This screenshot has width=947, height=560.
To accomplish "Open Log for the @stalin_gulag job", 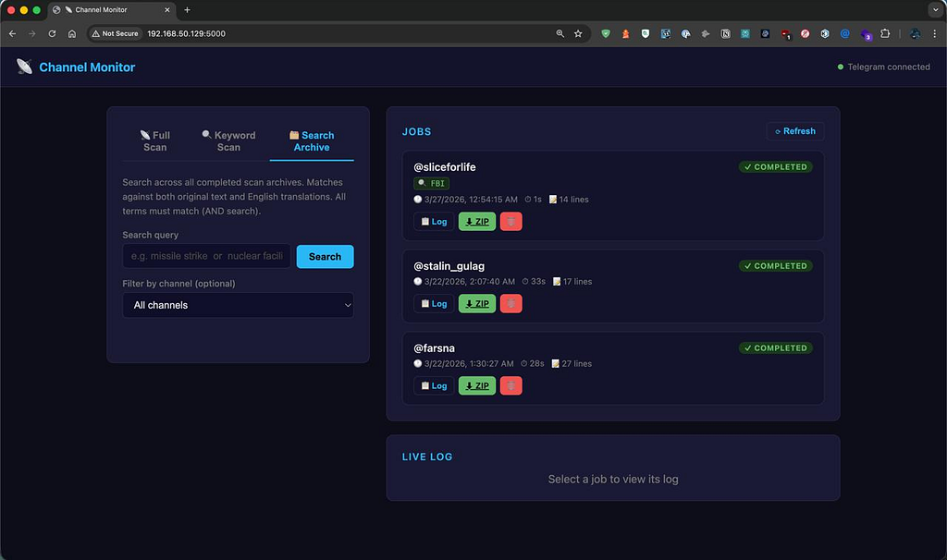I will click(434, 303).
